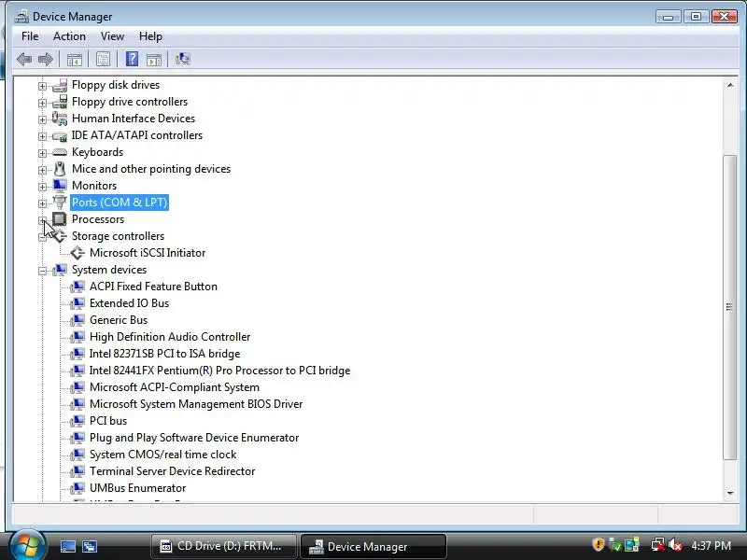Click the security shield tray icon
This screenshot has height=560, width=747.
coord(598,545)
